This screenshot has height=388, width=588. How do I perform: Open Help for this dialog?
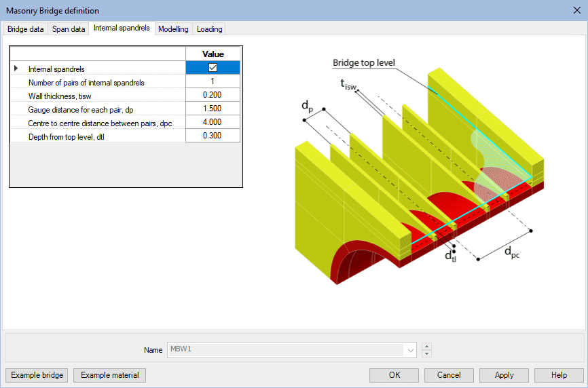(559, 375)
